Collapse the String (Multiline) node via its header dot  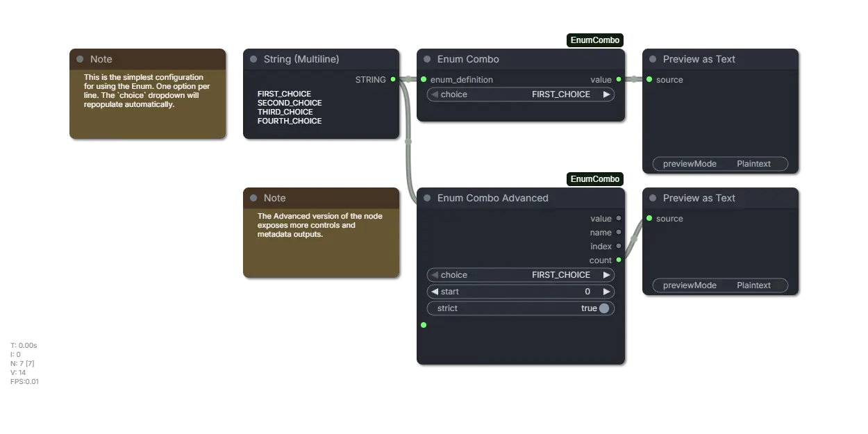[253, 59]
